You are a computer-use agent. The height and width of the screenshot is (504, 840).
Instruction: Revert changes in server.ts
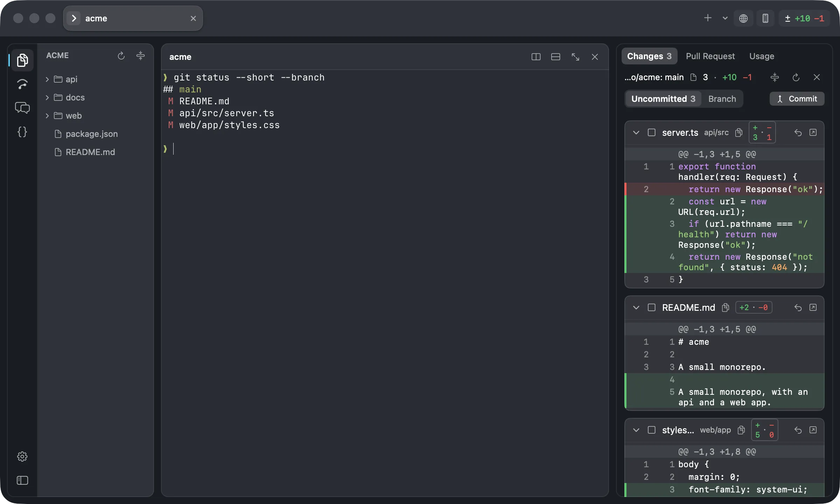click(x=798, y=132)
